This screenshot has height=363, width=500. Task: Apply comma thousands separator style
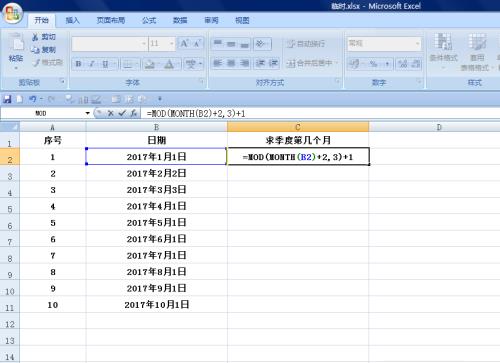(387, 64)
